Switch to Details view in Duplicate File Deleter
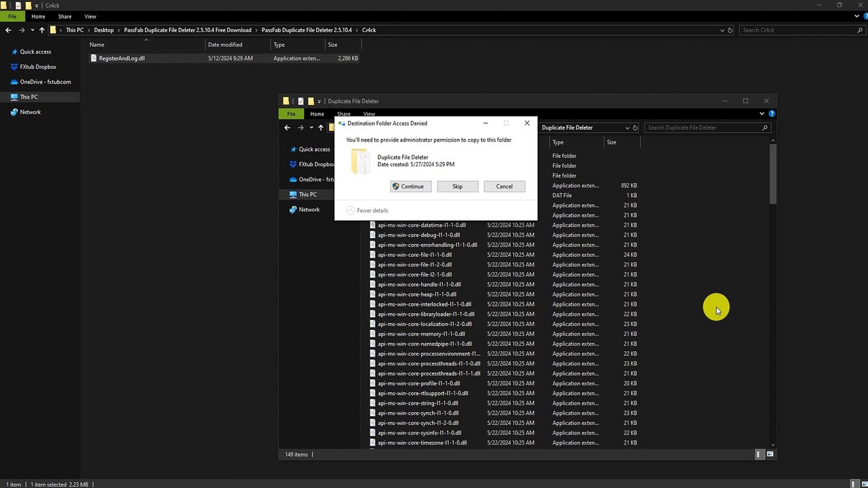The image size is (868, 488). pyautogui.click(x=759, y=454)
